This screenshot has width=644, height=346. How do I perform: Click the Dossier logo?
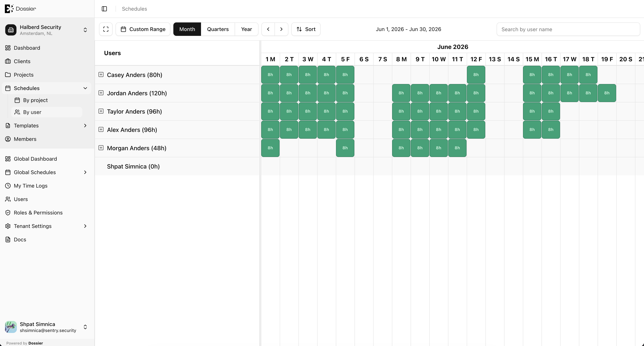[x=21, y=9]
